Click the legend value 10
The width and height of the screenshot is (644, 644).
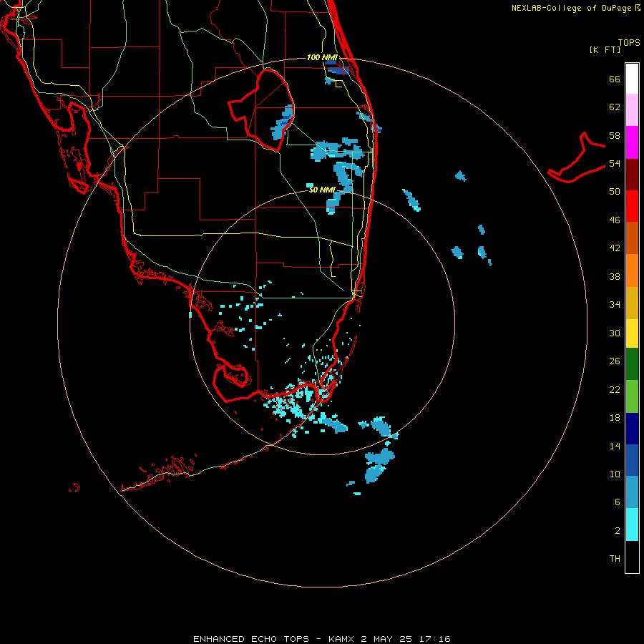615,474
